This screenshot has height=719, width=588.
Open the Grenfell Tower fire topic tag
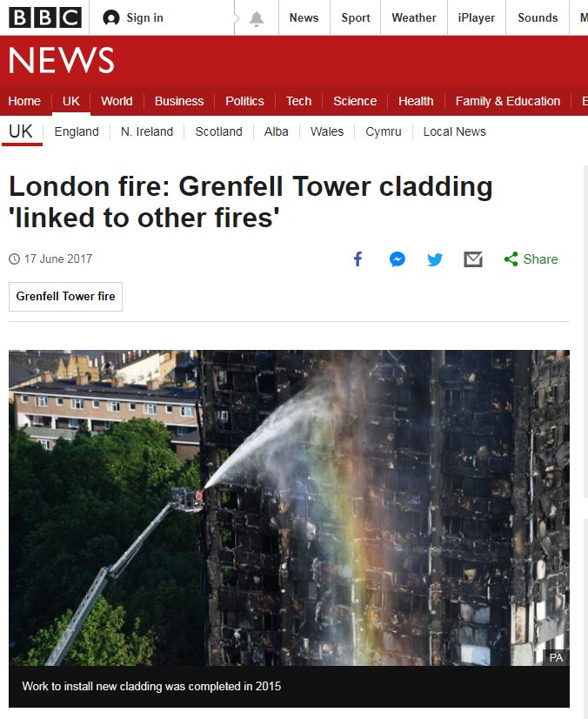(x=65, y=297)
